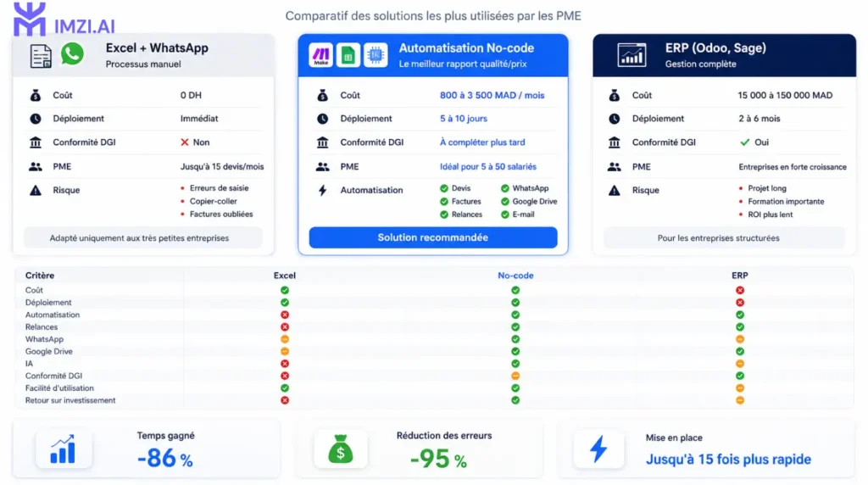Image resolution: width=868 pixels, height=485 pixels.
Task: Click the document icon in Excel card header
Action: click(41, 56)
